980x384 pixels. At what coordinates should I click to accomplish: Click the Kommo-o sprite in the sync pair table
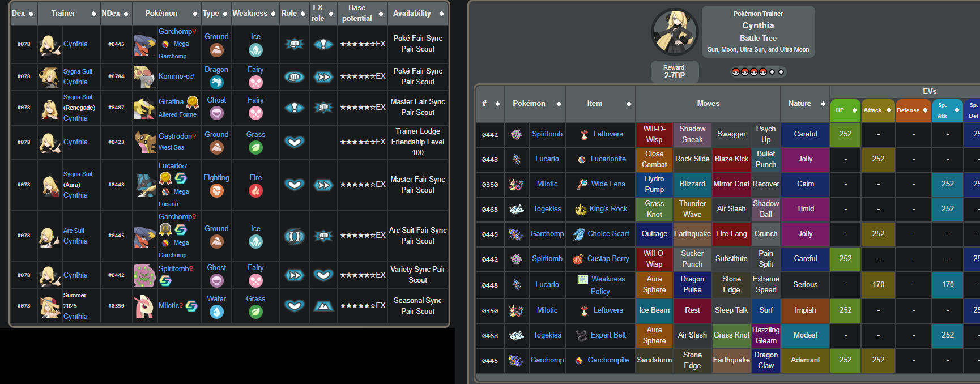coord(144,76)
